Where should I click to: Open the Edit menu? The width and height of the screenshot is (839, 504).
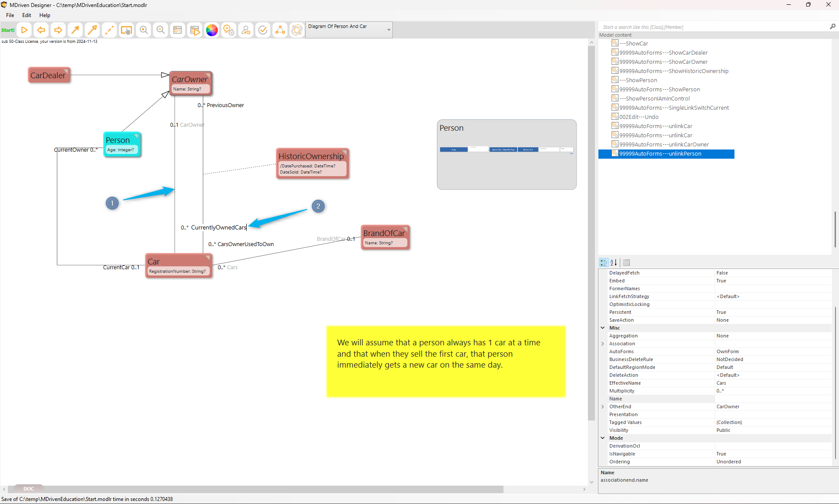tap(27, 15)
